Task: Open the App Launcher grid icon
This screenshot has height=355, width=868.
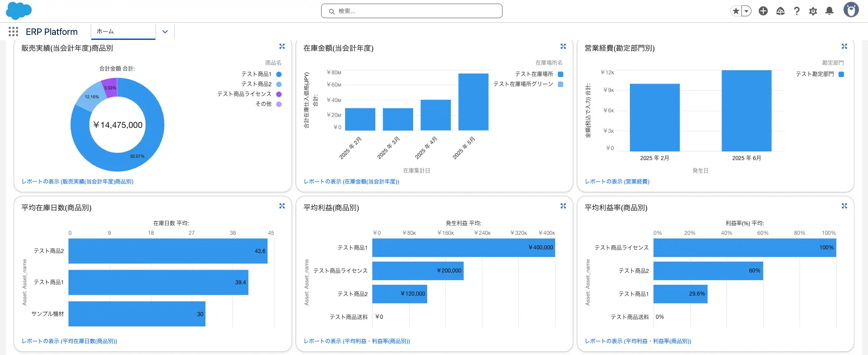Action: [x=13, y=32]
